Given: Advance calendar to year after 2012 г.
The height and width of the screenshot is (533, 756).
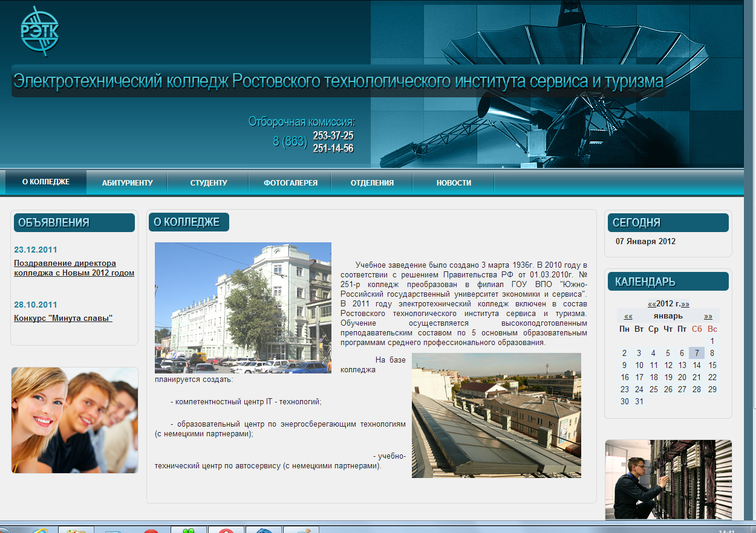Looking at the screenshot, I should coord(685,304).
